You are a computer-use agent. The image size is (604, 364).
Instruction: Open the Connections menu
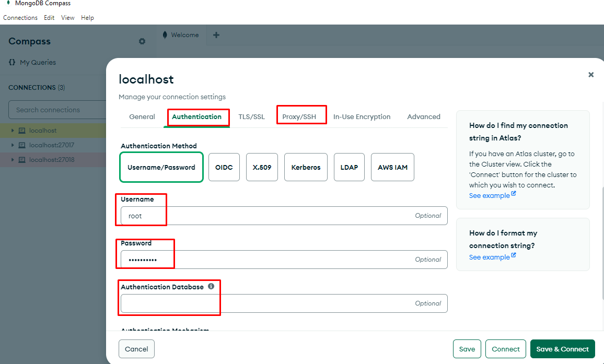20,18
